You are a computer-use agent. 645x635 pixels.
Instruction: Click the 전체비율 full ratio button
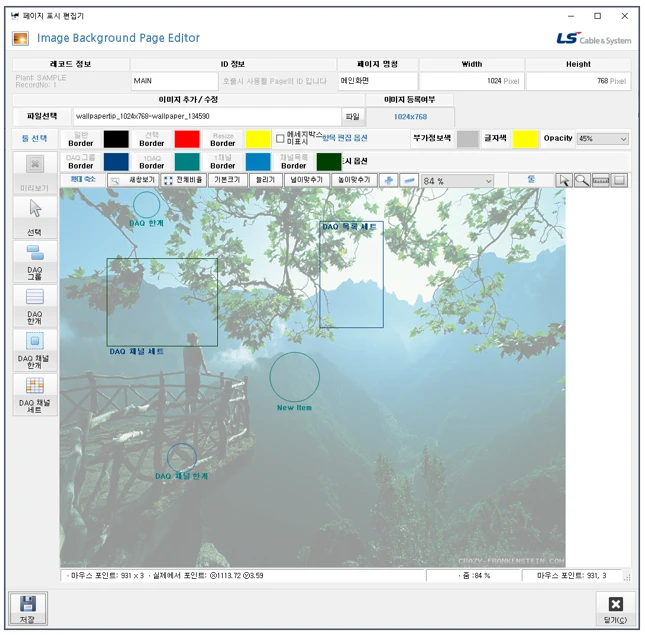(x=183, y=180)
